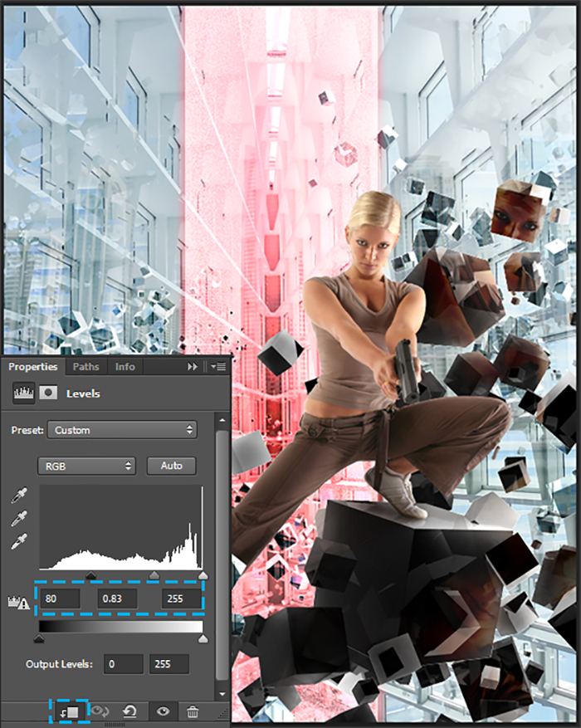This screenshot has width=581, height=728.
Task: Grab the white highlight input slider
Action: pyautogui.click(x=203, y=576)
